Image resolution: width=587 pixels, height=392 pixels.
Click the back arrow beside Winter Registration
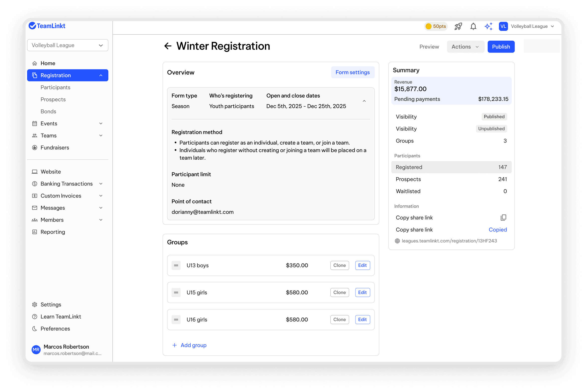coord(168,46)
